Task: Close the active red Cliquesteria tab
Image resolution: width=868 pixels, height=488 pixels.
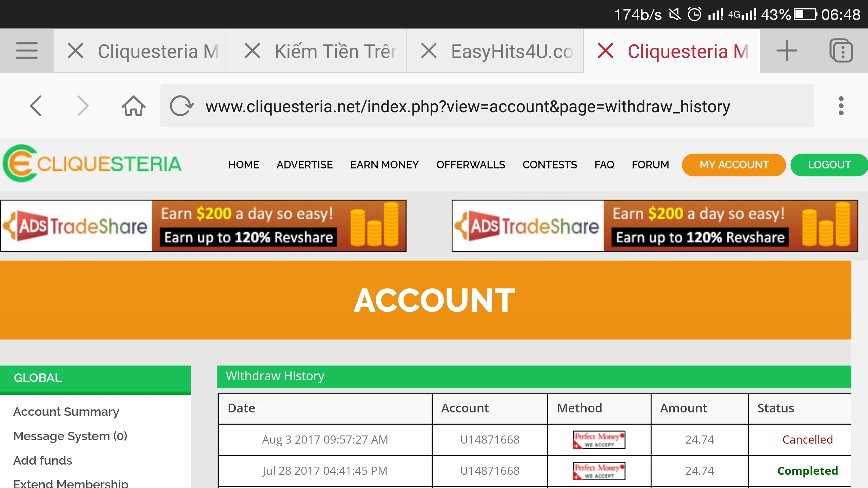Action: pyautogui.click(x=606, y=51)
